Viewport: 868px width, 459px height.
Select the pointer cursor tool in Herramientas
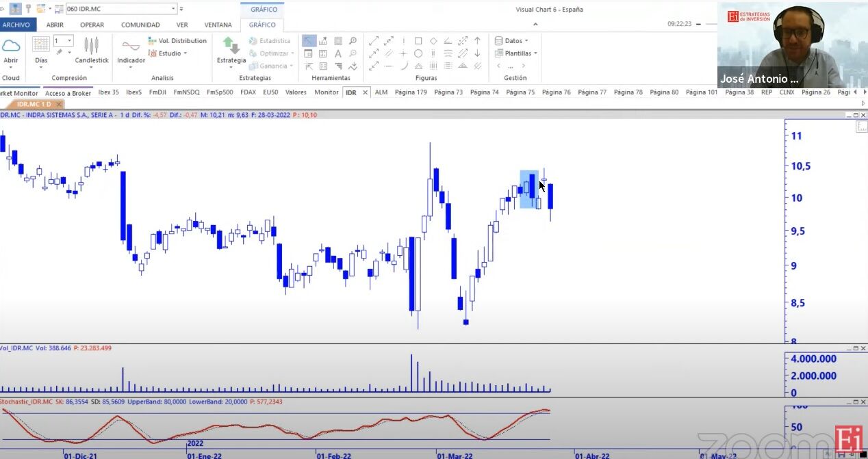[x=309, y=41]
